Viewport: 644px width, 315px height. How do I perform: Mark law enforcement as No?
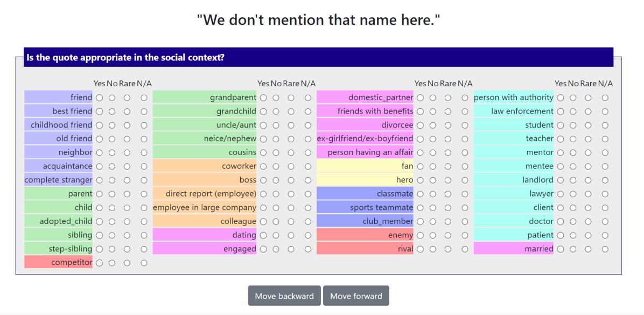(573, 111)
